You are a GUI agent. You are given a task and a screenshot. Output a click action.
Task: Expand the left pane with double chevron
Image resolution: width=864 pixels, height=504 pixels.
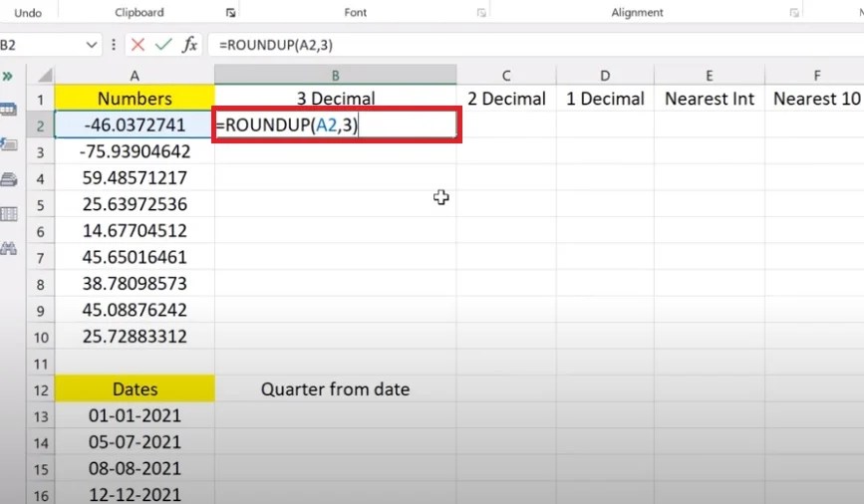pyautogui.click(x=8, y=76)
